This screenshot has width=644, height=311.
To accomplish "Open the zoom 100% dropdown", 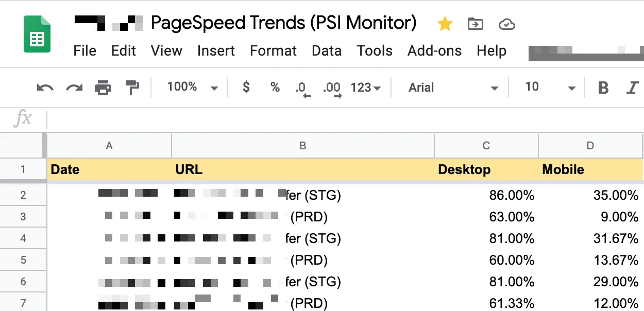I will pos(193,88).
